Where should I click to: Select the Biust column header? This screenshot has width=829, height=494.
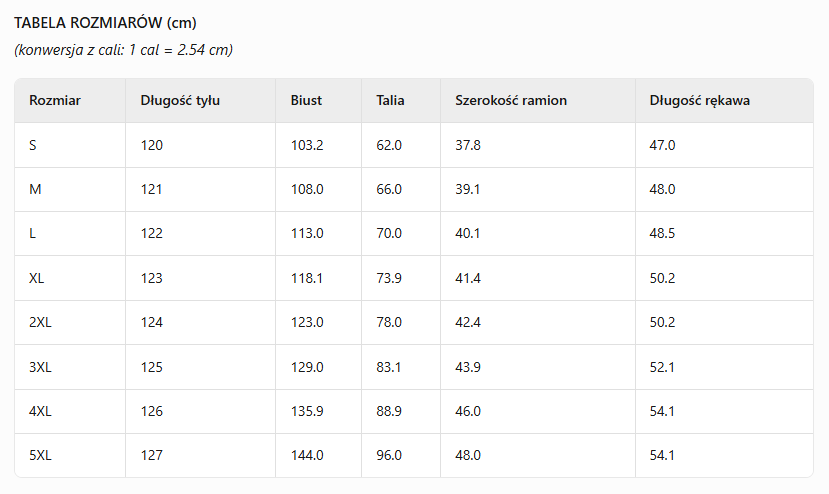coord(306,100)
